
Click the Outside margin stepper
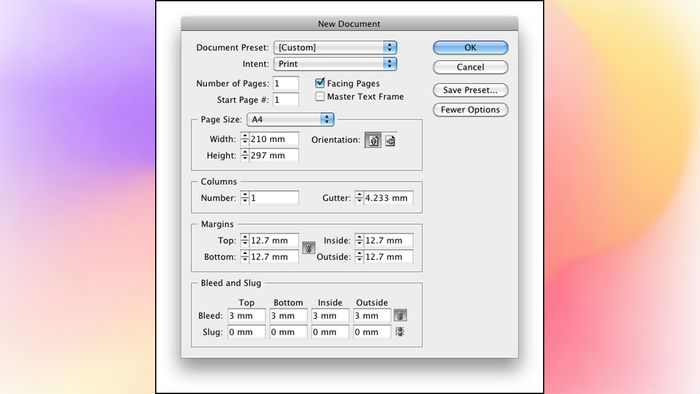(359, 257)
